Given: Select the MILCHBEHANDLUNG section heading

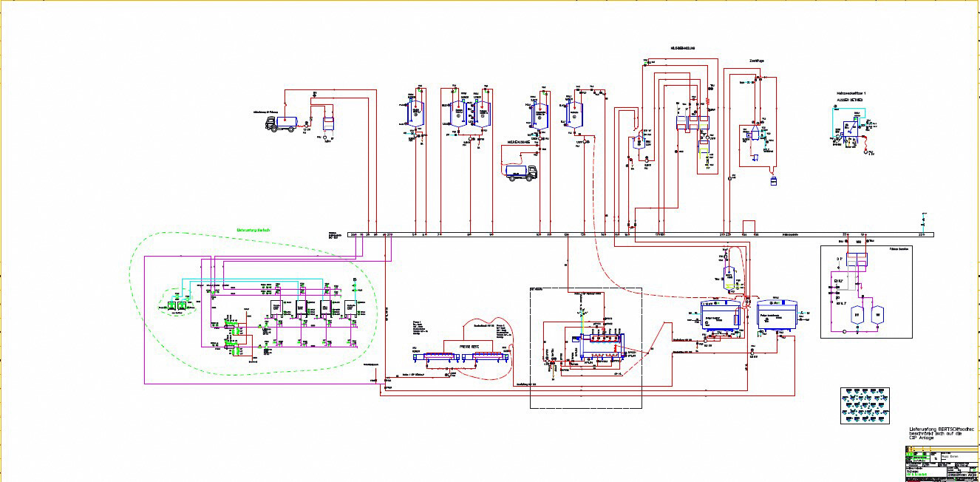Looking at the screenshot, I should pos(682,49).
